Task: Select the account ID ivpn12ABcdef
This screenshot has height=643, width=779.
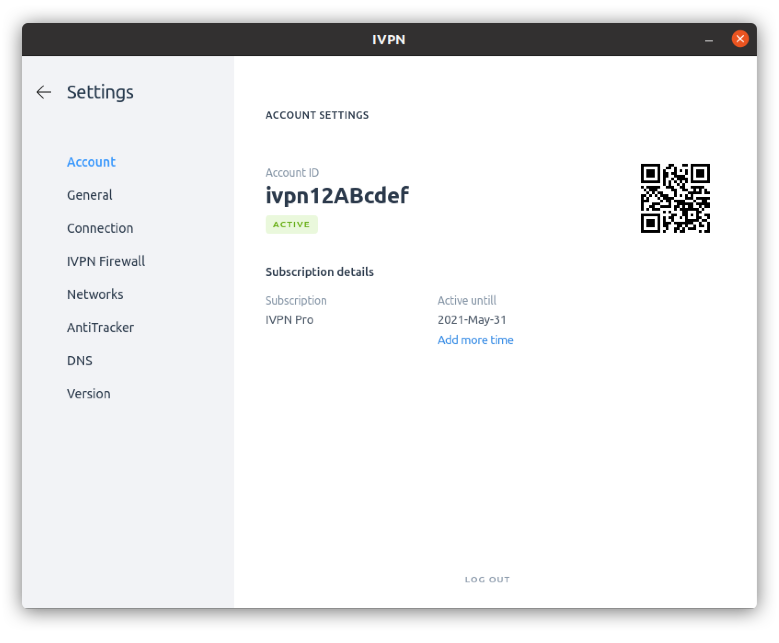Action: click(x=337, y=195)
